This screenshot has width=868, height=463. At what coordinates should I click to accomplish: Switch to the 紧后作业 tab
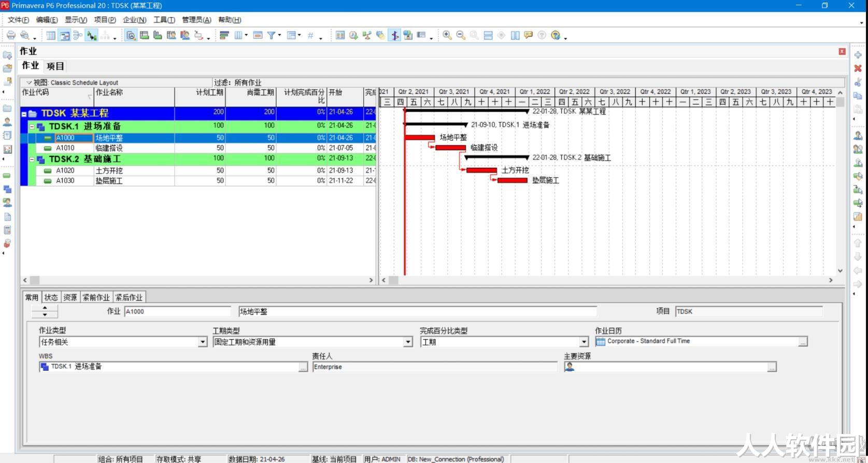pos(129,297)
